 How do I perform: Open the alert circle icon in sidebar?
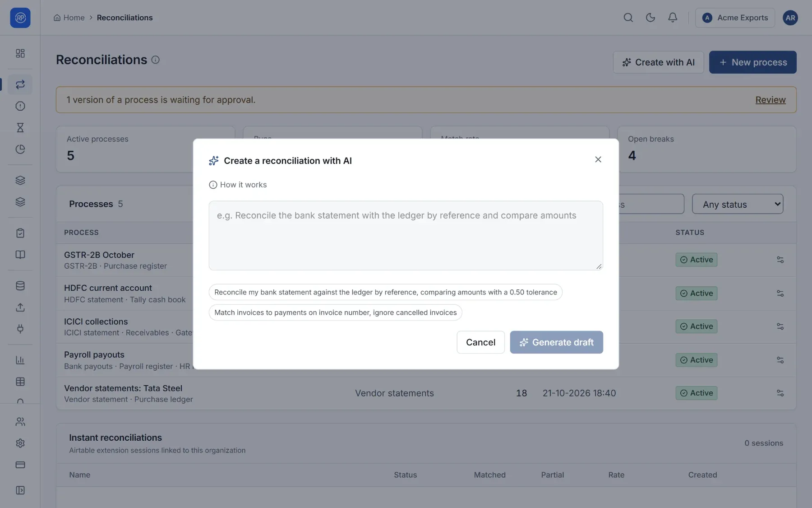[x=20, y=106]
